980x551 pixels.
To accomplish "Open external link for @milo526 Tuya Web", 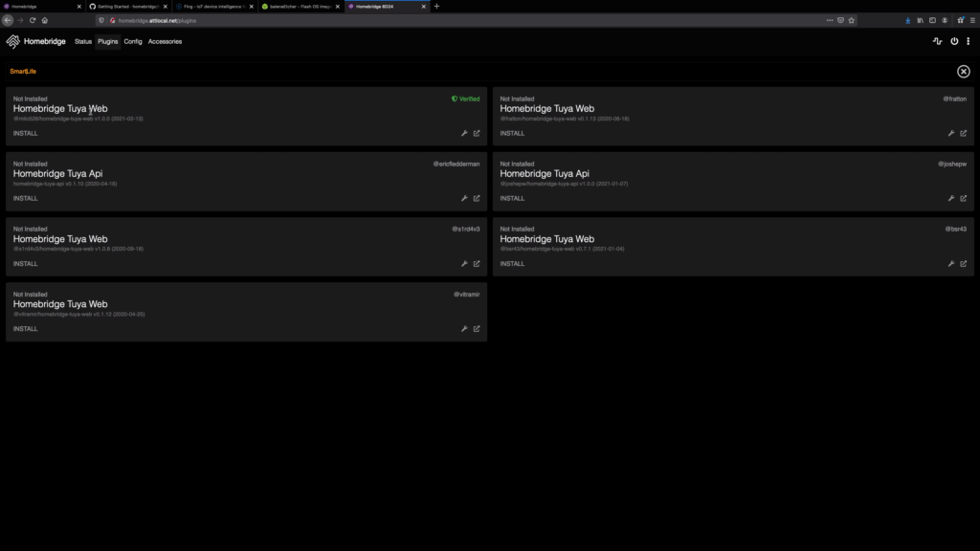I will [477, 133].
